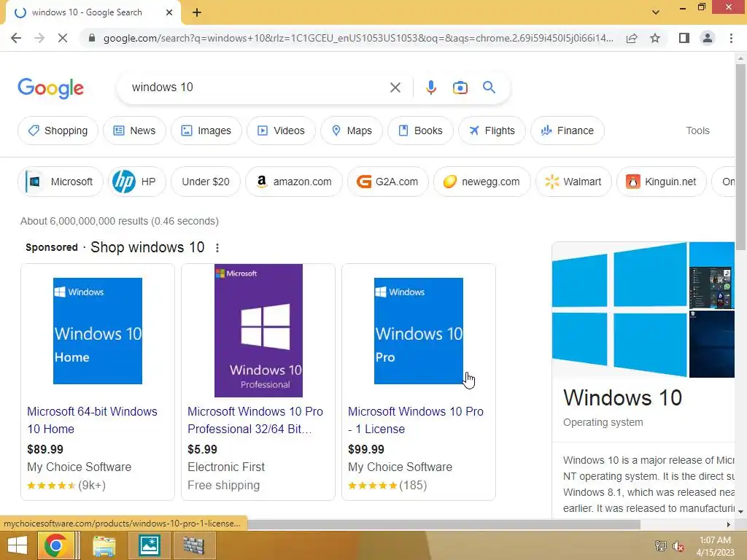The width and height of the screenshot is (747, 560).
Task: Select the Under $20 chip
Action: 205,182
